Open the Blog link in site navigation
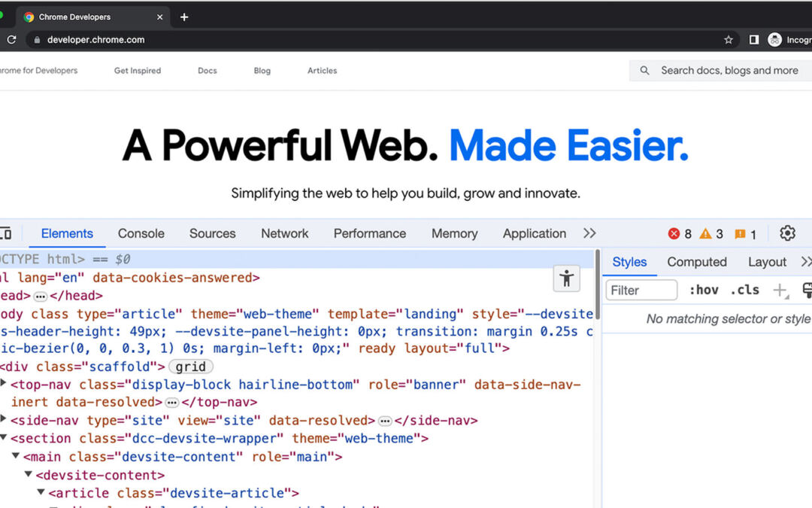 pos(262,70)
